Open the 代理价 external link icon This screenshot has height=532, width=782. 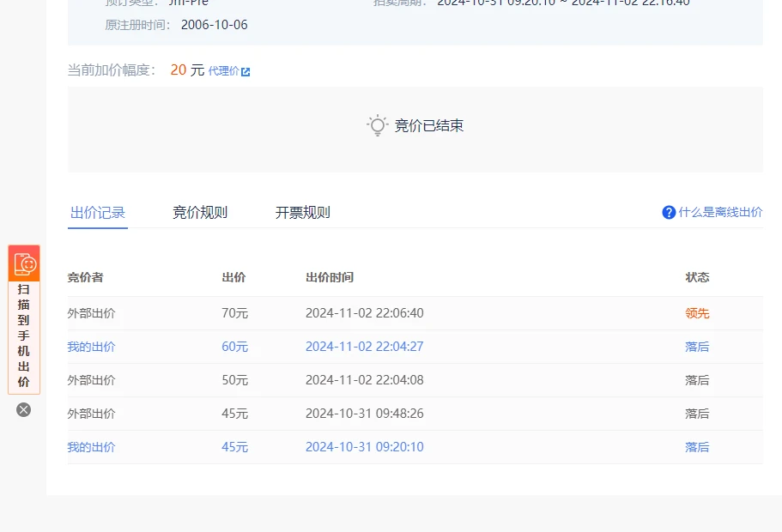[246, 72]
